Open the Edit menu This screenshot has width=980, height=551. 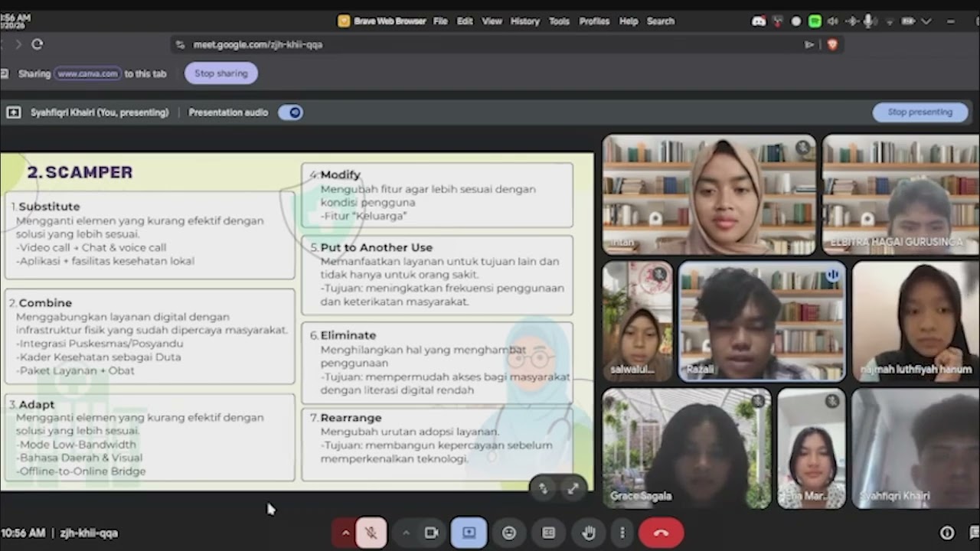click(x=465, y=21)
